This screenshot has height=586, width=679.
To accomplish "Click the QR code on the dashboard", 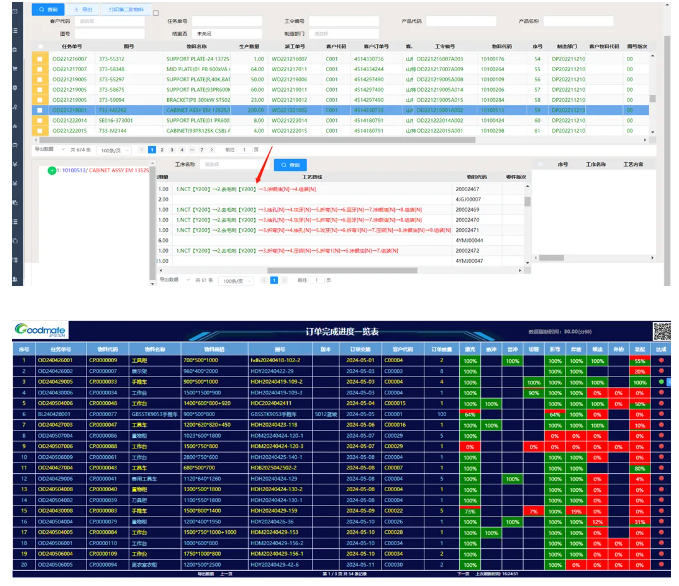I will tap(660, 333).
